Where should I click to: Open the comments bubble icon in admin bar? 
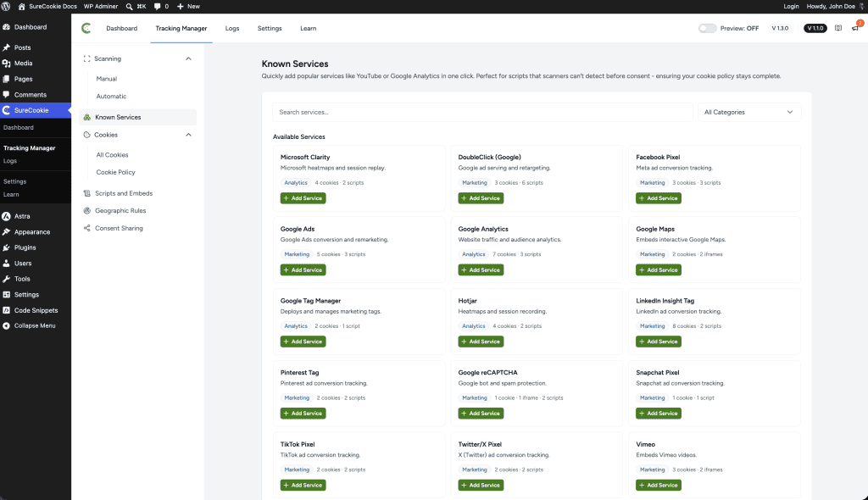pos(157,7)
